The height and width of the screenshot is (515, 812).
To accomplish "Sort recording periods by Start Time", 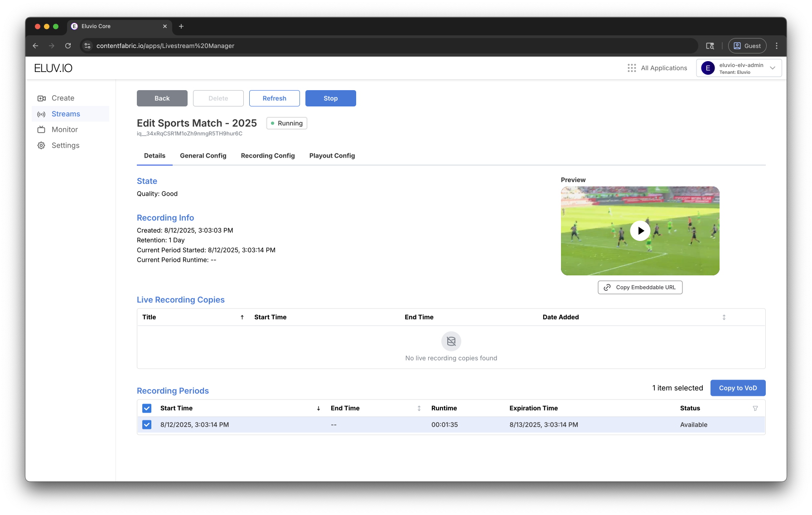I will click(x=319, y=409).
